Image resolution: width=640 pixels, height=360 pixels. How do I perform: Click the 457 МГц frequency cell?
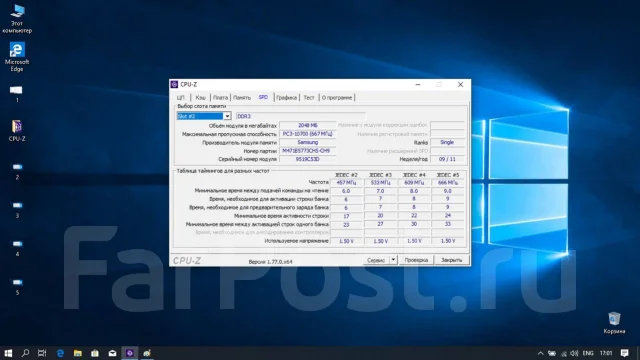coord(346,182)
